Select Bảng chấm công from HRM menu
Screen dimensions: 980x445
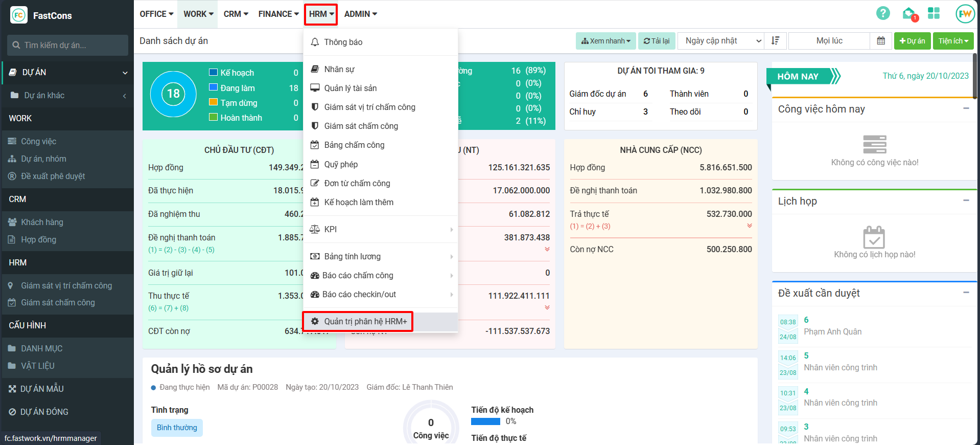(354, 145)
